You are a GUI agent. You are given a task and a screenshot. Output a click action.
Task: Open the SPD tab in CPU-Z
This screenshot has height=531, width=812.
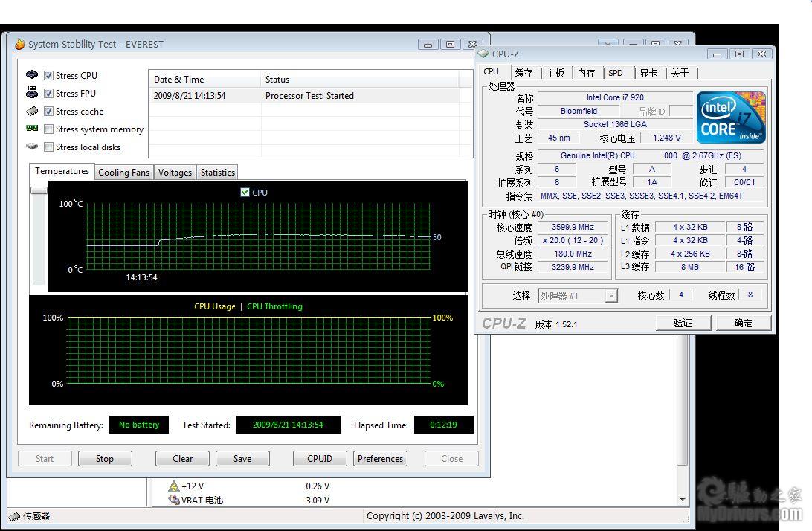click(616, 73)
